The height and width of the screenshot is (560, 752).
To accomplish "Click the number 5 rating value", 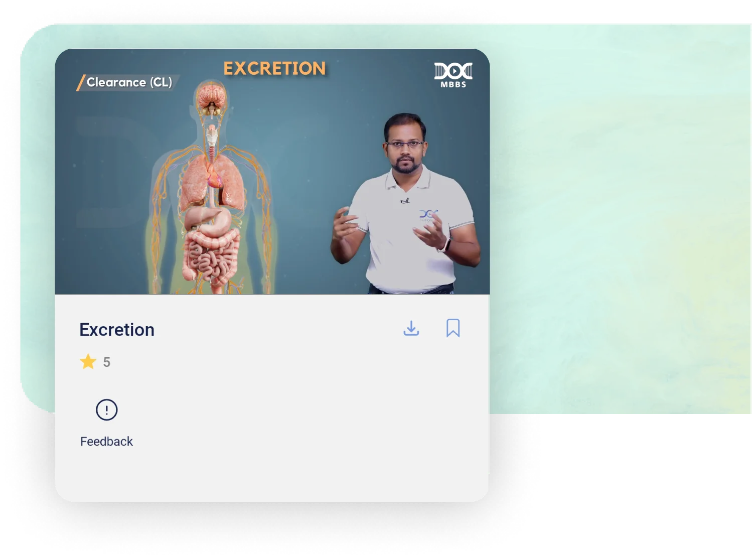I will point(107,361).
